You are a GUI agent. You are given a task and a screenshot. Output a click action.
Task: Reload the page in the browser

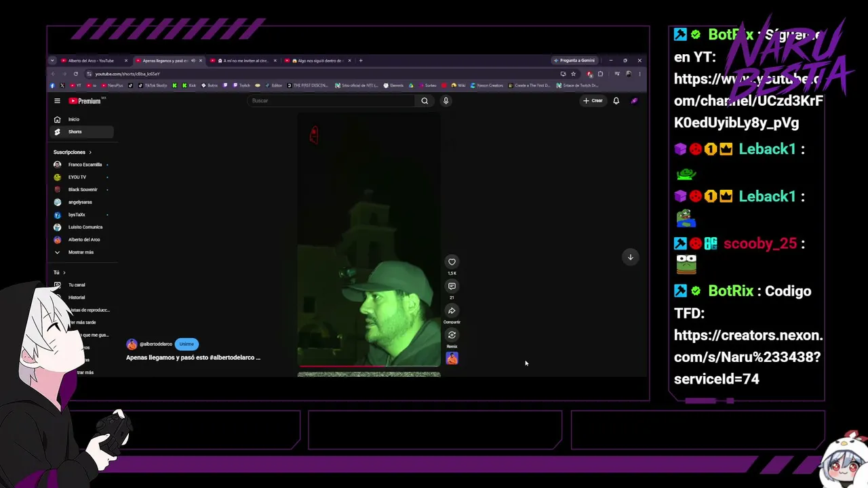[75, 74]
